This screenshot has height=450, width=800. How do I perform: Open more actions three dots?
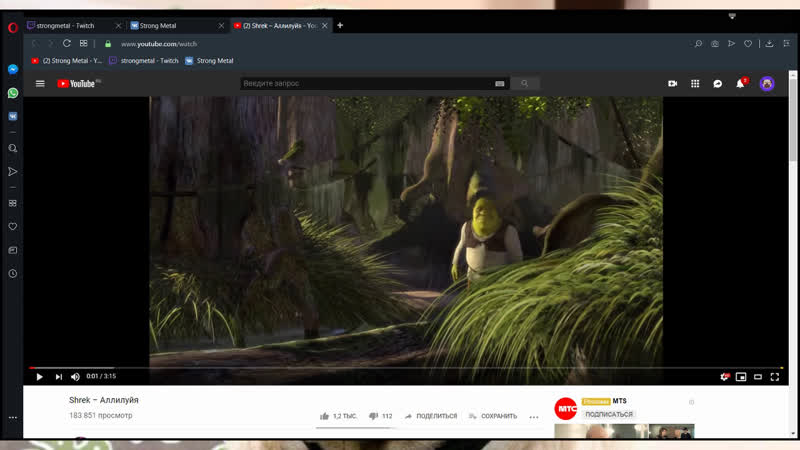tap(534, 417)
